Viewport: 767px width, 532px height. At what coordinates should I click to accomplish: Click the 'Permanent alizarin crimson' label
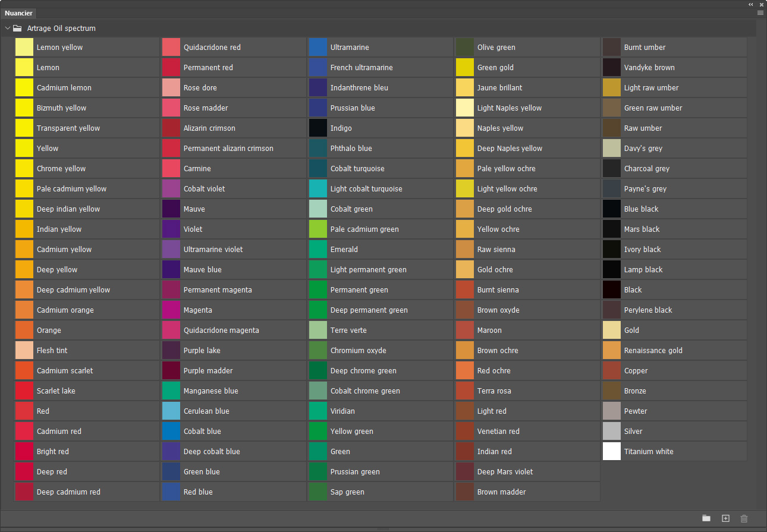(x=228, y=149)
